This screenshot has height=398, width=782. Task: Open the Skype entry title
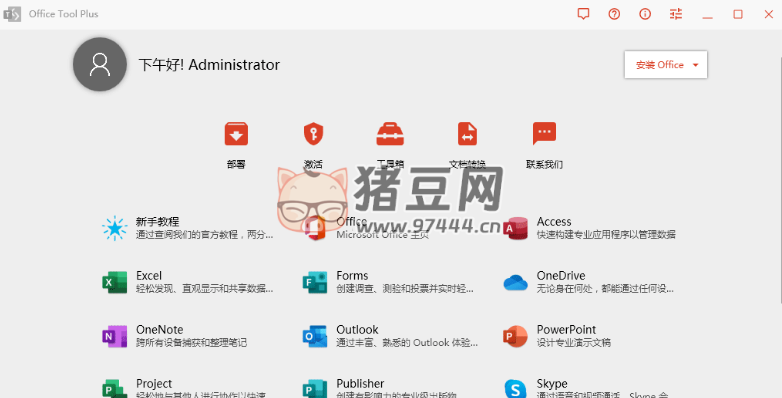(x=552, y=383)
